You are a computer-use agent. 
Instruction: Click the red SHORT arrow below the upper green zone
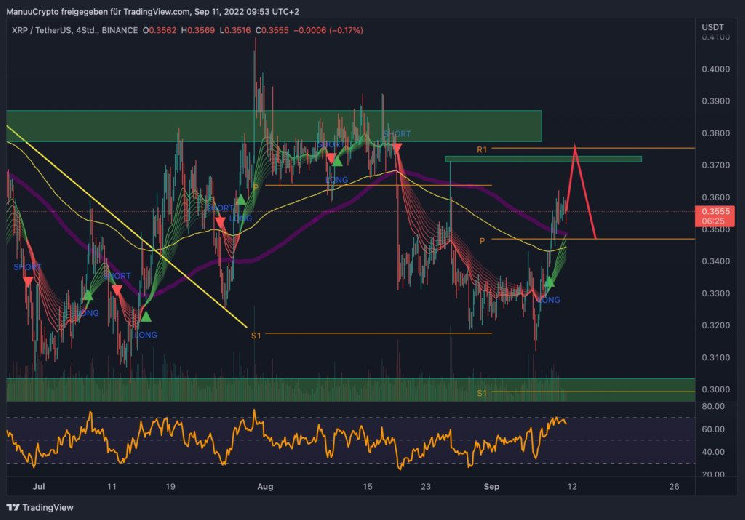coord(397,148)
